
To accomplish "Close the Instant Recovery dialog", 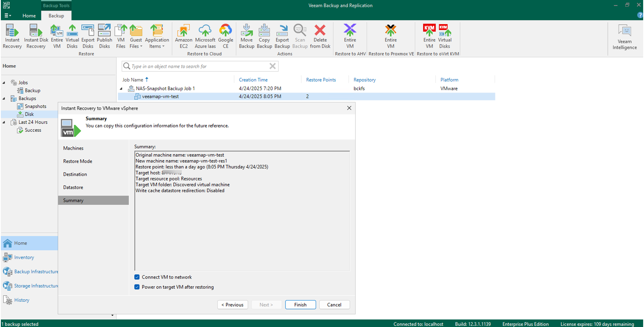I will tap(349, 108).
